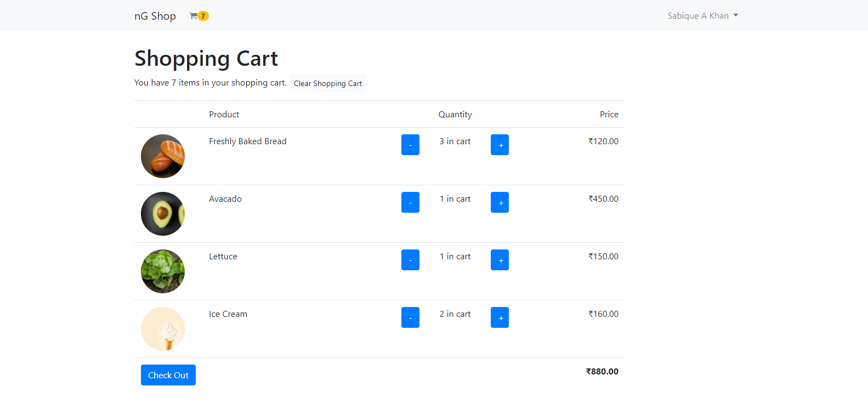
Task: Click the Check Out button
Action: tap(168, 375)
